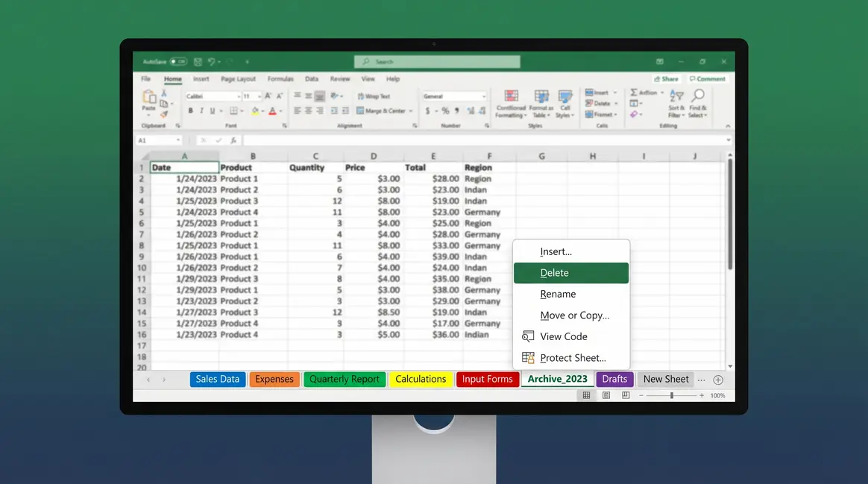Click the Clear eraser icon in Editing group

pos(634,115)
